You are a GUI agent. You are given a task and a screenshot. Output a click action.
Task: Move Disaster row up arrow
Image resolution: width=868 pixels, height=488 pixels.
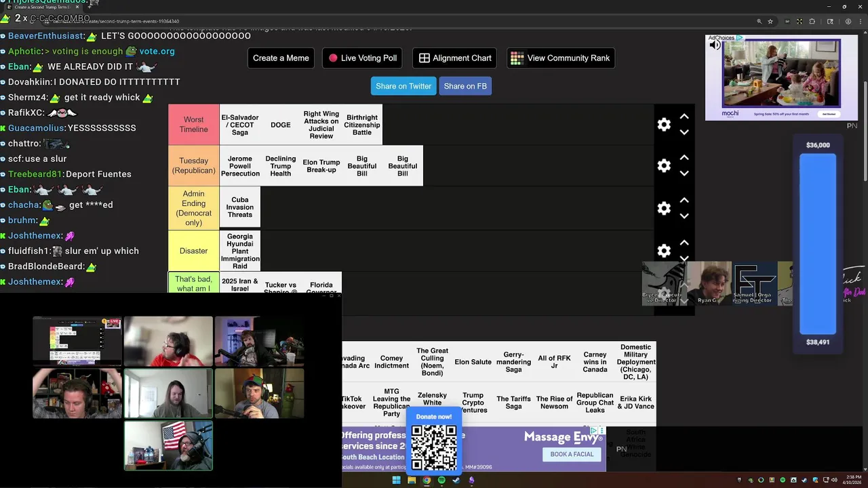[684, 243]
